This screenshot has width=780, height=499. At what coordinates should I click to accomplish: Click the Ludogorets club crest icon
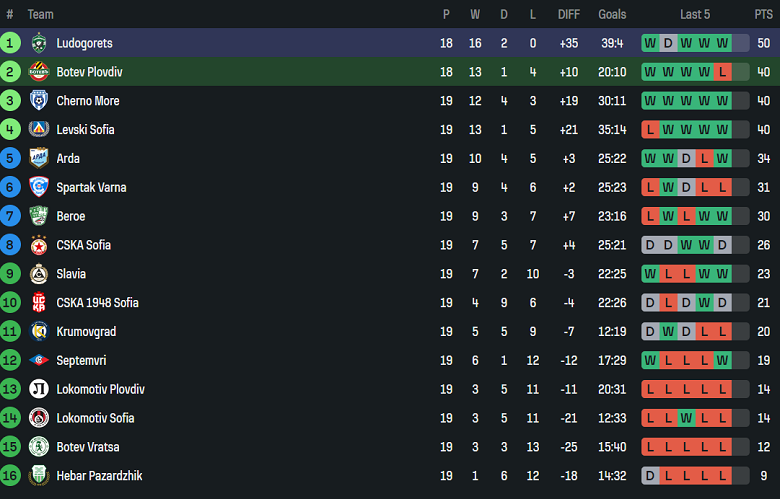tap(38, 43)
